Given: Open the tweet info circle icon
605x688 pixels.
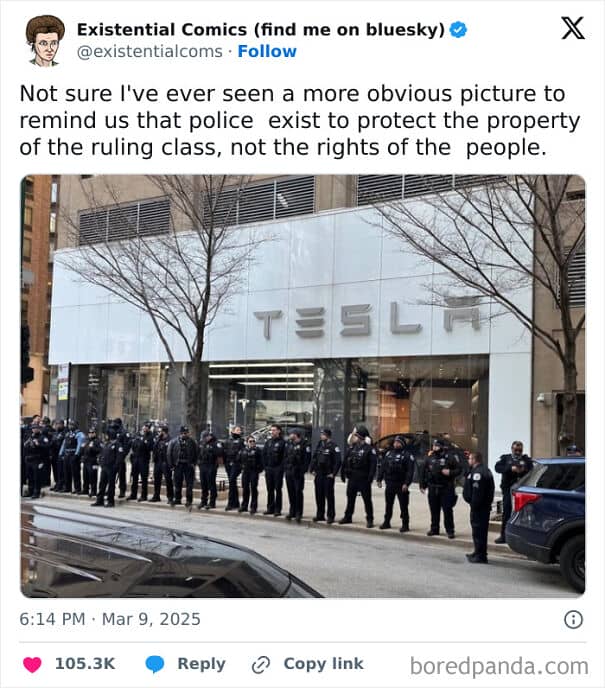Looking at the screenshot, I should coord(573,620).
